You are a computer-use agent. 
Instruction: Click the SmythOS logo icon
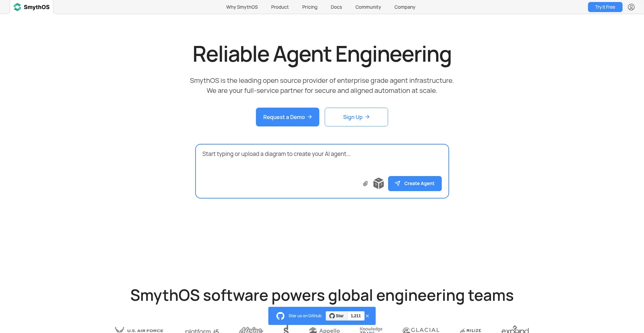17,7
